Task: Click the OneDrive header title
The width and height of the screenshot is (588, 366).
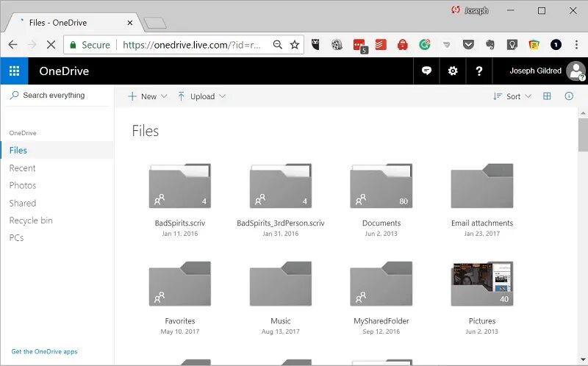Action: [x=64, y=71]
